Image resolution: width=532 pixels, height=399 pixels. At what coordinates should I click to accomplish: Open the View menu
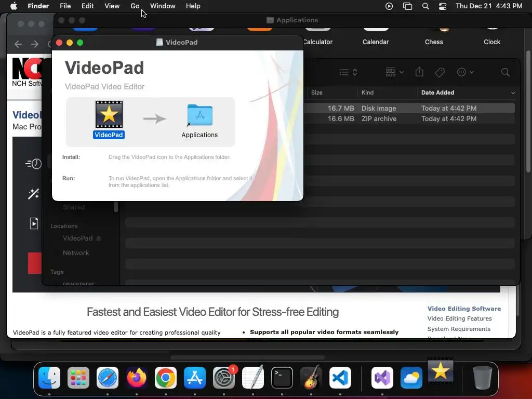[x=112, y=6]
